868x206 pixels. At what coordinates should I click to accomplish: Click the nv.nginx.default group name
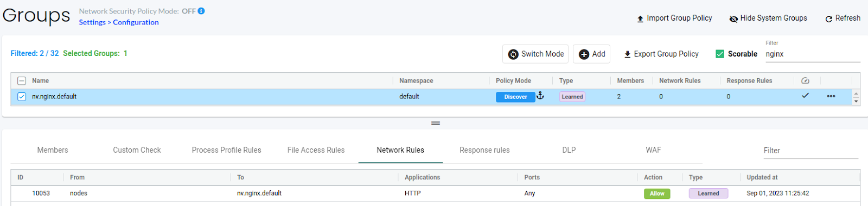click(x=54, y=97)
